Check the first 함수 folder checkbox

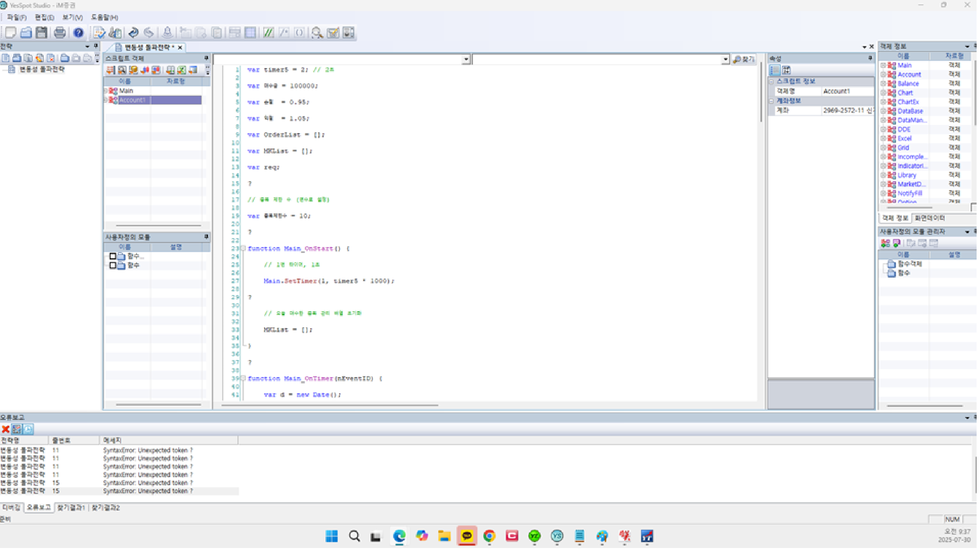click(113, 256)
